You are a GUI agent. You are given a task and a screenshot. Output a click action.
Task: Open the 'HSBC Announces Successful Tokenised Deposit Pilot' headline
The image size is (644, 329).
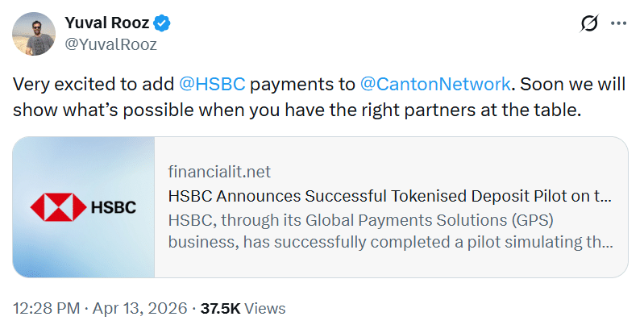pos(389,195)
